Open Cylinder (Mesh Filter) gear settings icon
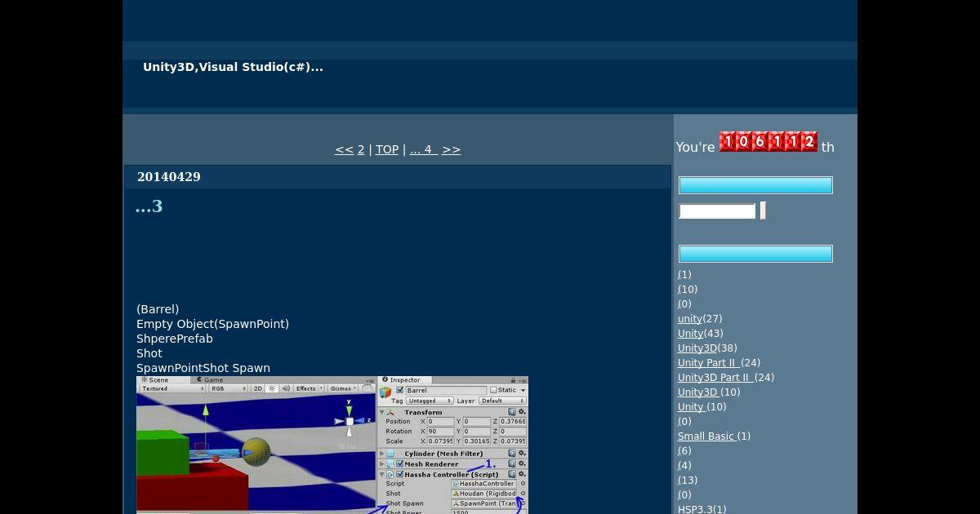Viewport: 980px width, 514px height. [523, 453]
